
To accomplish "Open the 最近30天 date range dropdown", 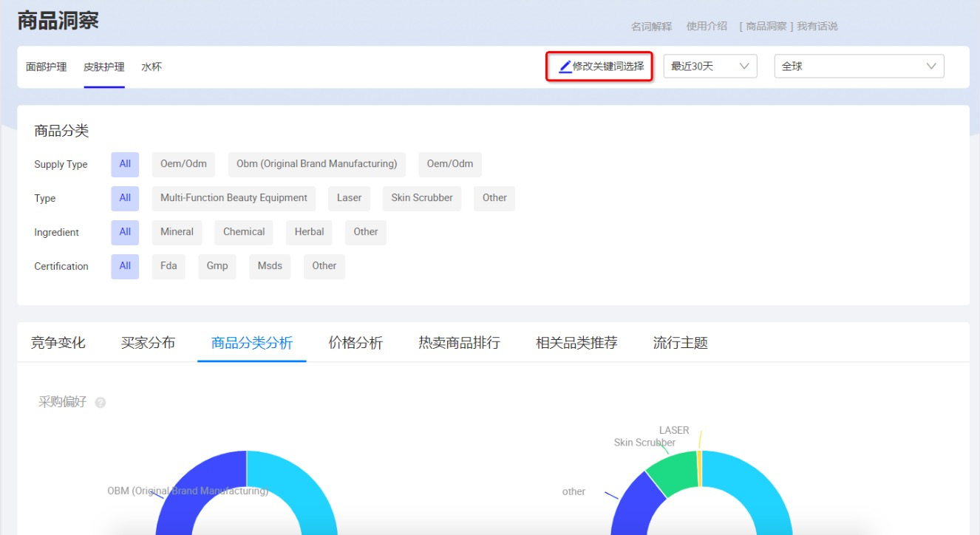I will 710,67.
